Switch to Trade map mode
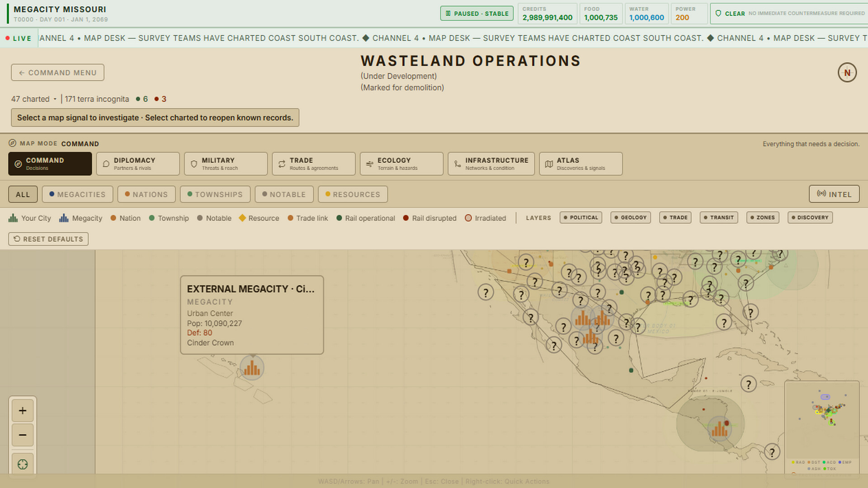This screenshot has width=868, height=488. tap(314, 164)
